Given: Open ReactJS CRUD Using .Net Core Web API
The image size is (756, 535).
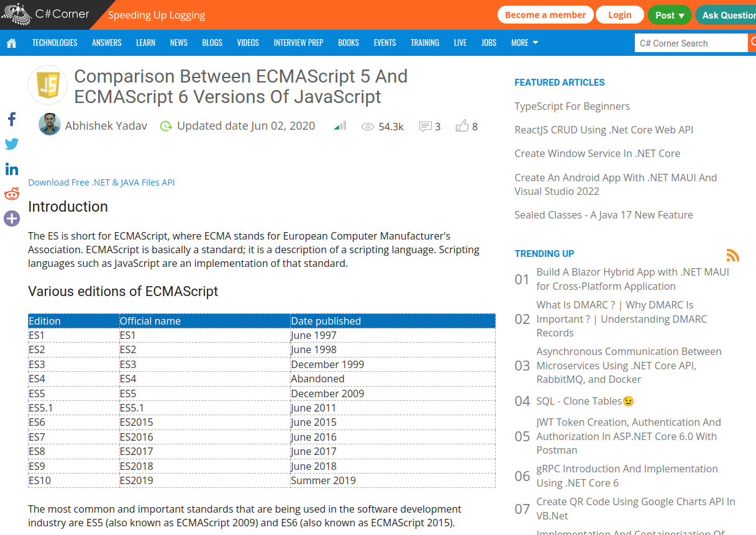Looking at the screenshot, I should (604, 130).
